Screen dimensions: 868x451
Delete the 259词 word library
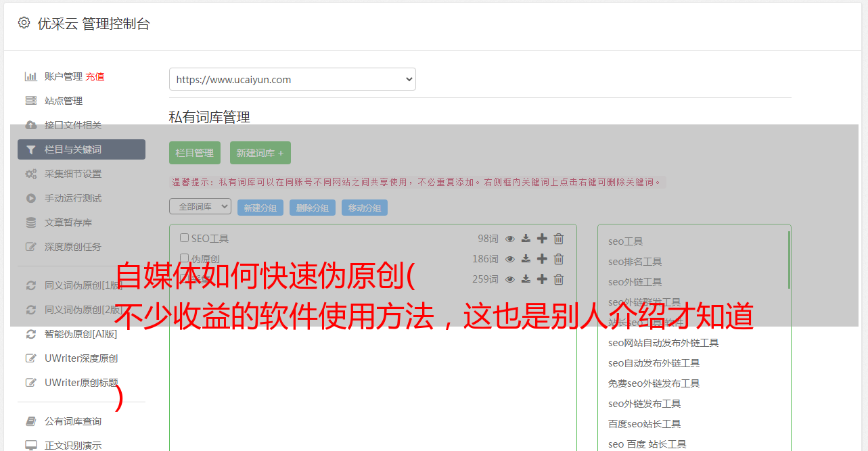pyautogui.click(x=559, y=279)
